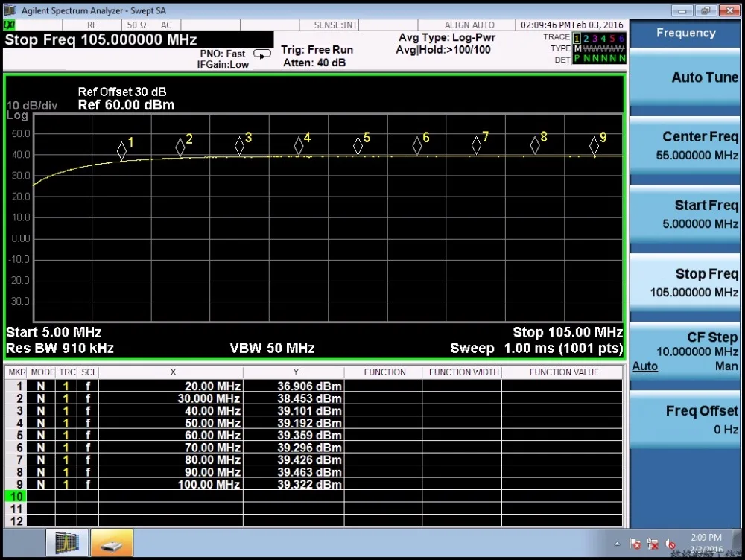
Task: Click the Stop Freq 105.000000 MHz entry field
Action: [x=139, y=39]
